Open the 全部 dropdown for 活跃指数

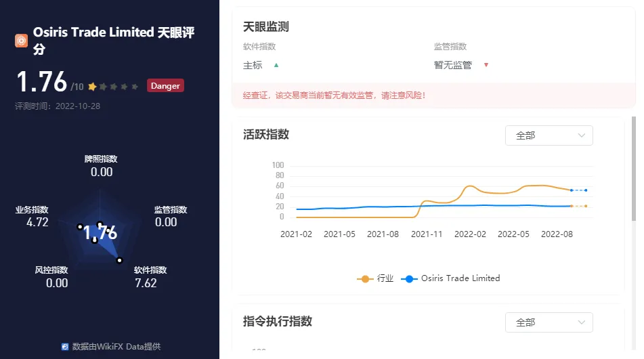pos(549,135)
